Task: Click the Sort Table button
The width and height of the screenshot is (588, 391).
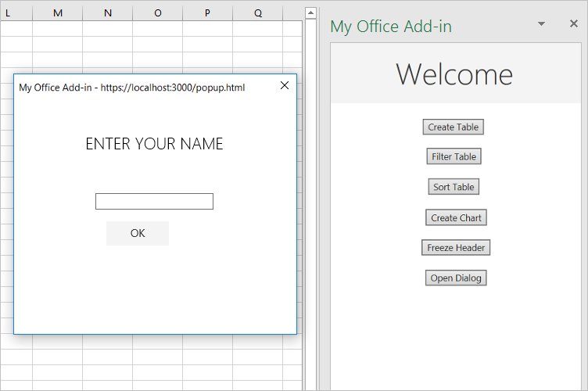Action: [x=454, y=187]
